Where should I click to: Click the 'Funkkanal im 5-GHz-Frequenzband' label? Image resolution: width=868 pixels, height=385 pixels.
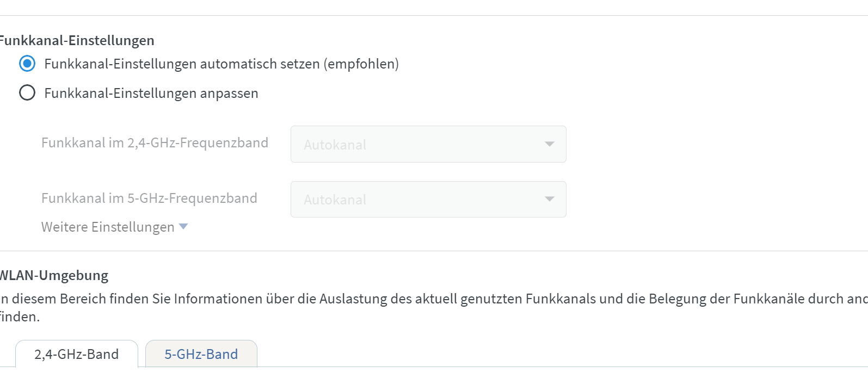[149, 198]
